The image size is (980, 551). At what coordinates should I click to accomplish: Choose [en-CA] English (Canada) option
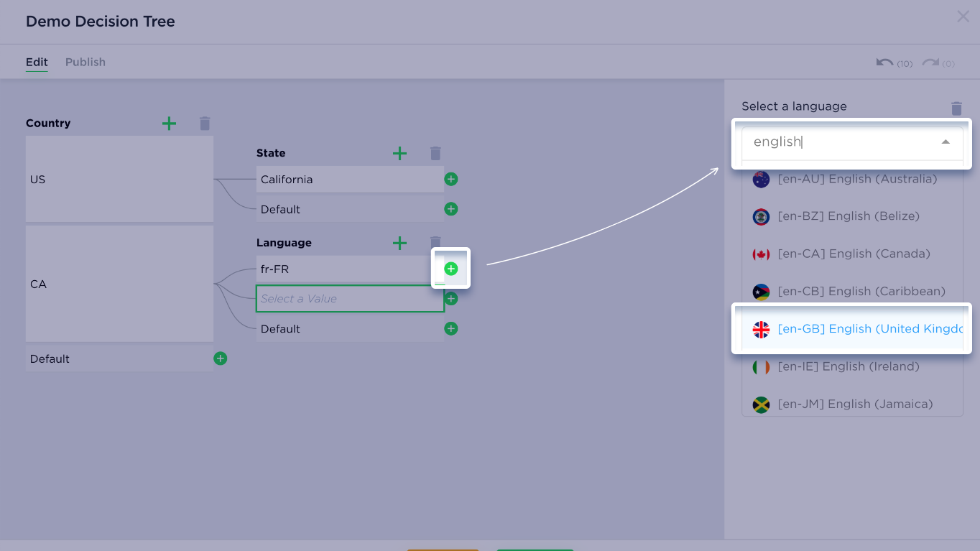click(852, 254)
